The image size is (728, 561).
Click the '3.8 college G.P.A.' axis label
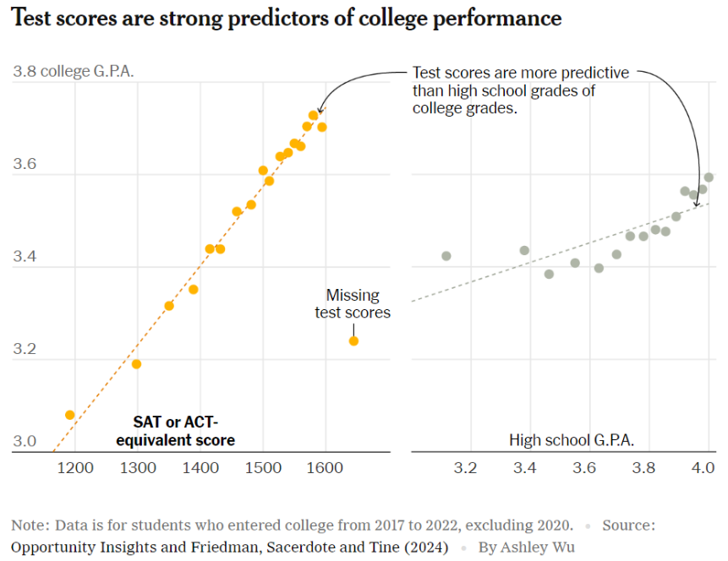point(74,71)
